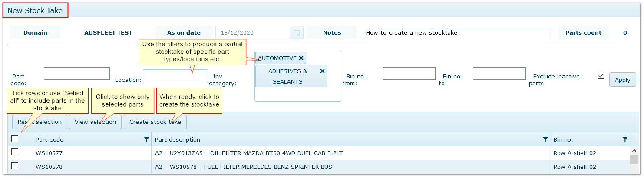644x178 pixels.
Task: Click the Create stock take button
Action: click(155, 122)
